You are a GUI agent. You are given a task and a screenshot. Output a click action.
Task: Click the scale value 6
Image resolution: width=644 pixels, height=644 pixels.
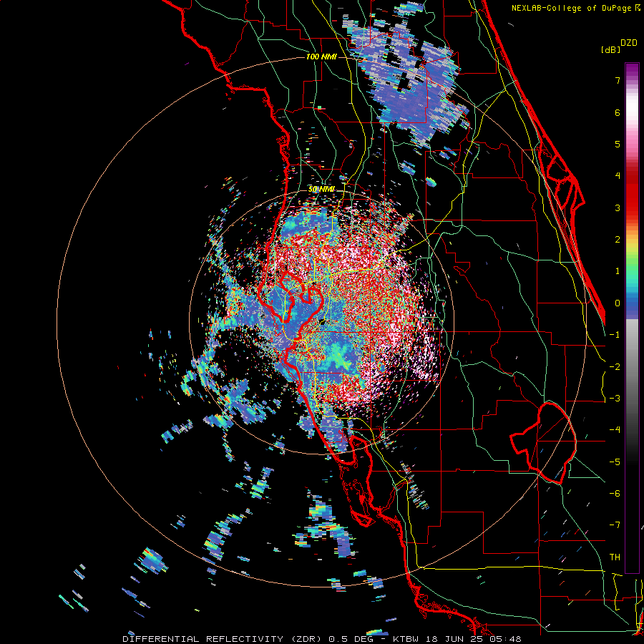coord(618,112)
